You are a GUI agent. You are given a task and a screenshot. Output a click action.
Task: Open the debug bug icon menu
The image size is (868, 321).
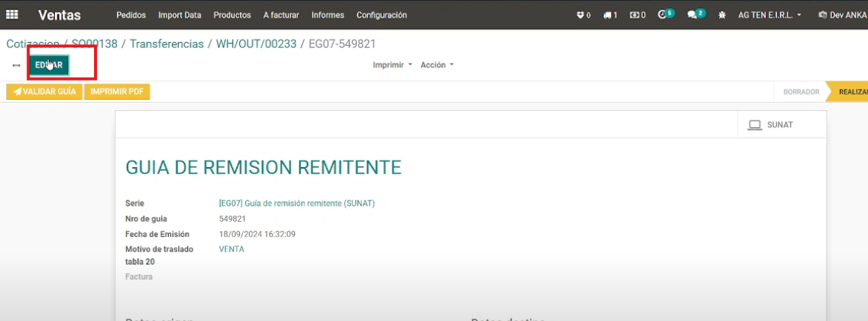tap(722, 16)
